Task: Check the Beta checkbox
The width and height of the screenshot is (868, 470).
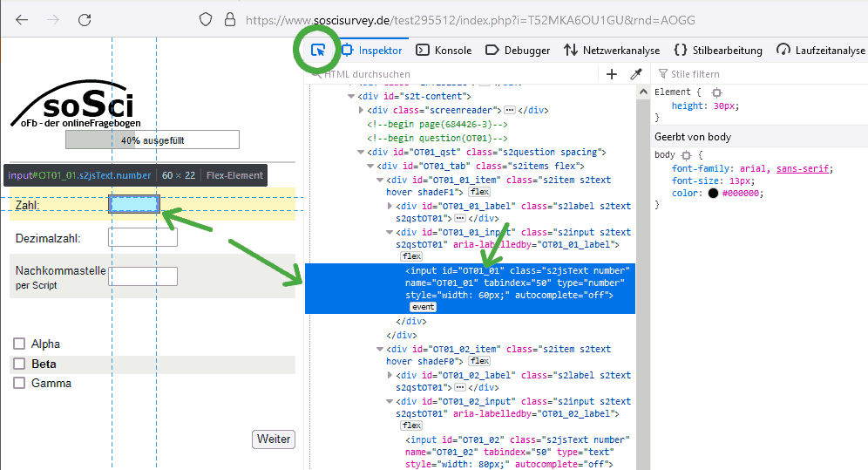Action: click(x=19, y=364)
